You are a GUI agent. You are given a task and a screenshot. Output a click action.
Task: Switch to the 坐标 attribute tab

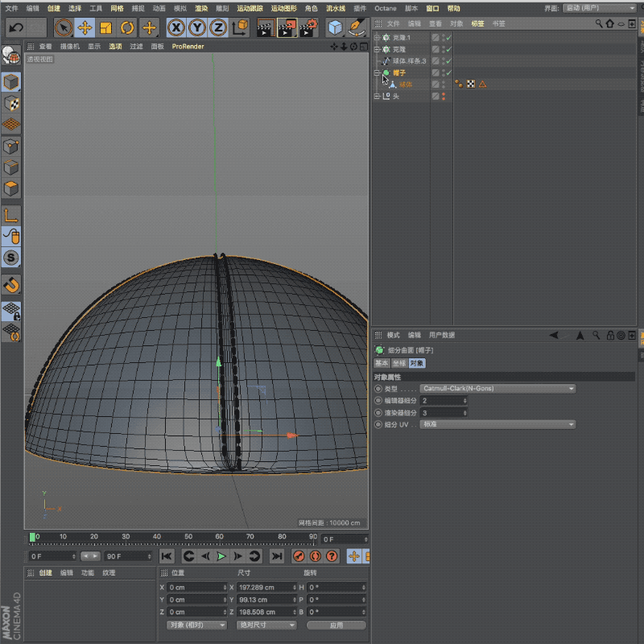[x=398, y=363]
